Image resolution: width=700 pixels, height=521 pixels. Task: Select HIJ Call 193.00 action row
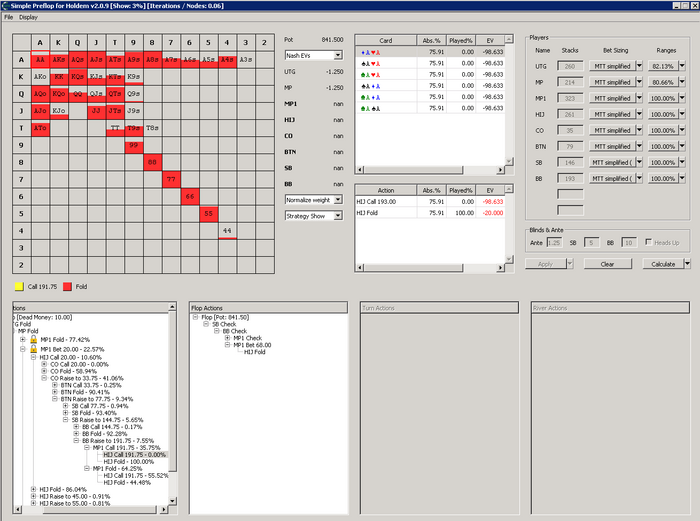coord(430,201)
